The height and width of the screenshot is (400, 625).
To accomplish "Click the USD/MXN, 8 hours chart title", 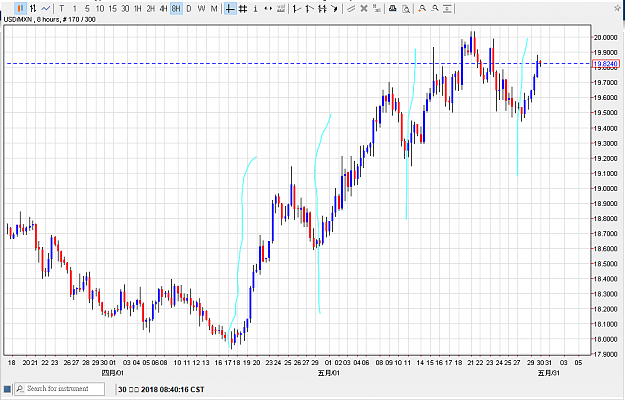I will pos(49,19).
